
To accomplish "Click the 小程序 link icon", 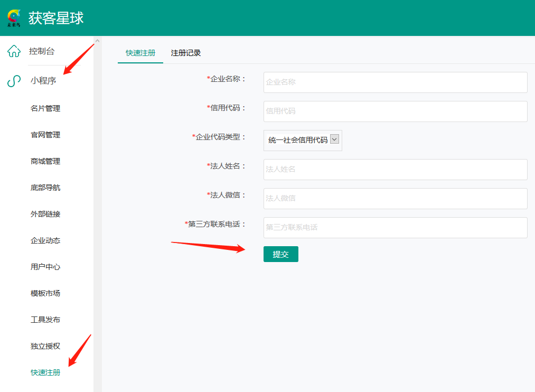I will (x=14, y=81).
